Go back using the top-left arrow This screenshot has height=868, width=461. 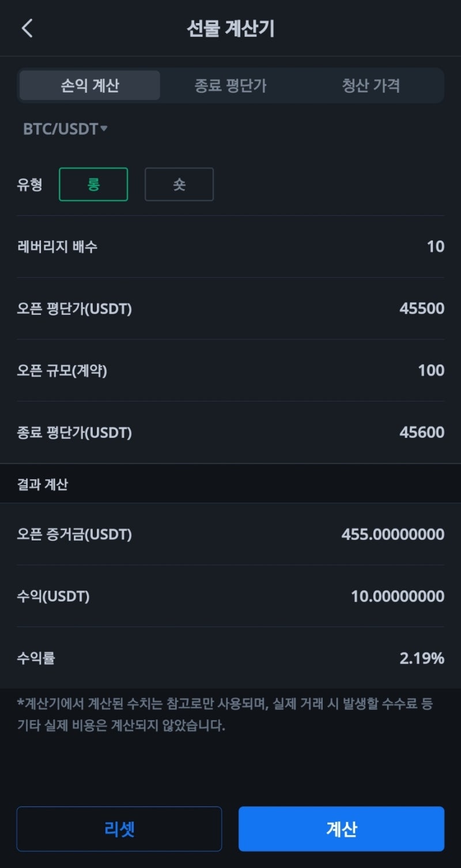click(27, 28)
